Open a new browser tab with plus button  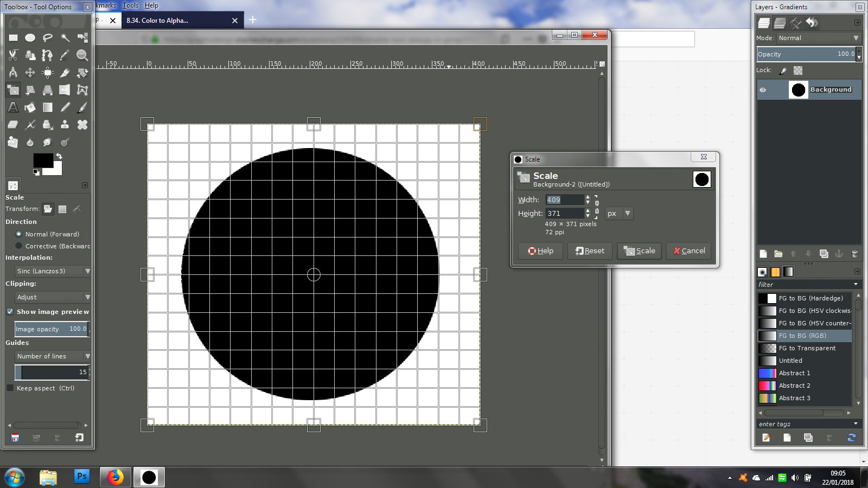point(253,20)
